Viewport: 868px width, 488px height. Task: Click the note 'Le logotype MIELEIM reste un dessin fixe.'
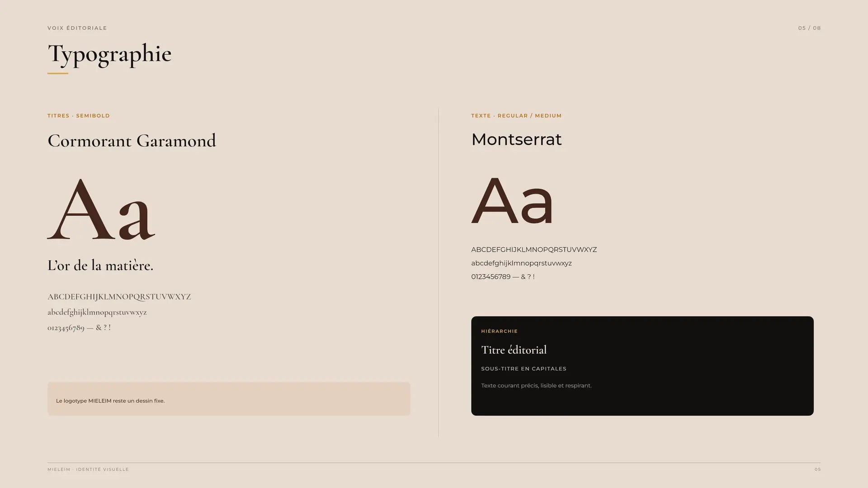click(x=110, y=401)
